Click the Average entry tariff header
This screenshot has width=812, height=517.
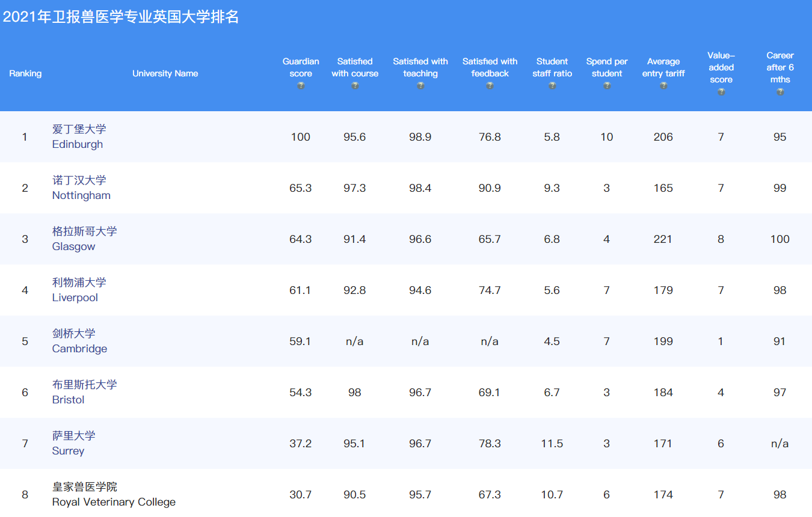click(x=663, y=67)
